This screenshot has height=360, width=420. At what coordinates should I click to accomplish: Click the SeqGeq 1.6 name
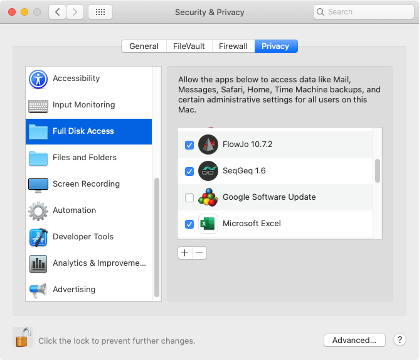pos(244,171)
